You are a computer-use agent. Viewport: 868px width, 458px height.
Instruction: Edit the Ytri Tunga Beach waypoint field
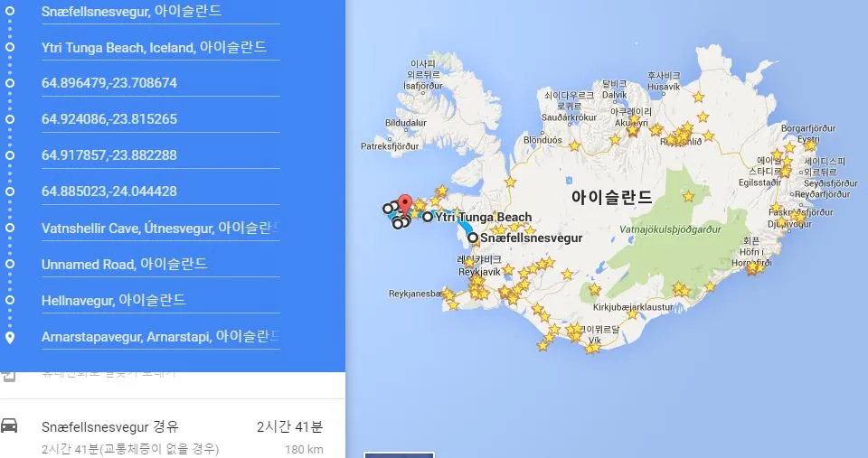coord(154,47)
